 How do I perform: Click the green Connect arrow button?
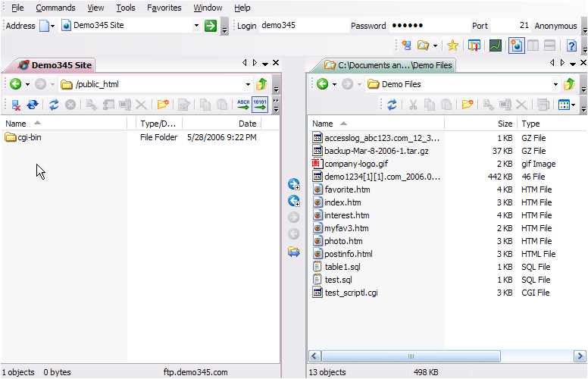pyautogui.click(x=211, y=26)
